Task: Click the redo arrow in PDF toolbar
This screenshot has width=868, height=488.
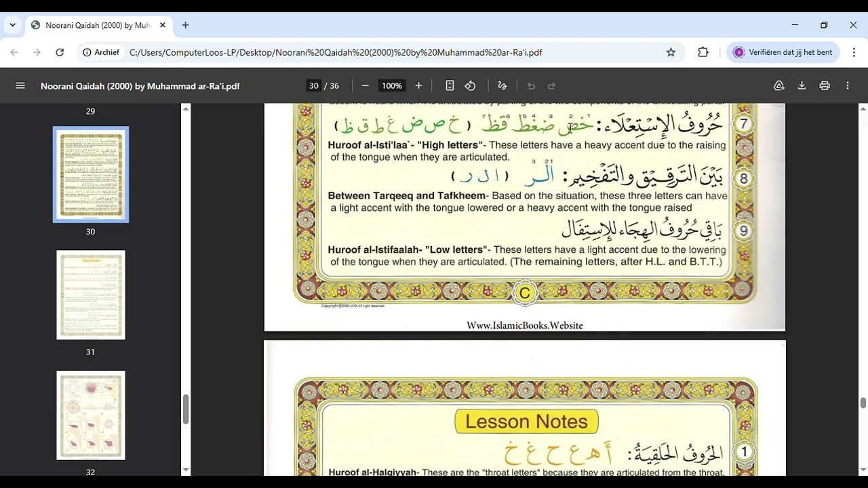Action: point(551,86)
